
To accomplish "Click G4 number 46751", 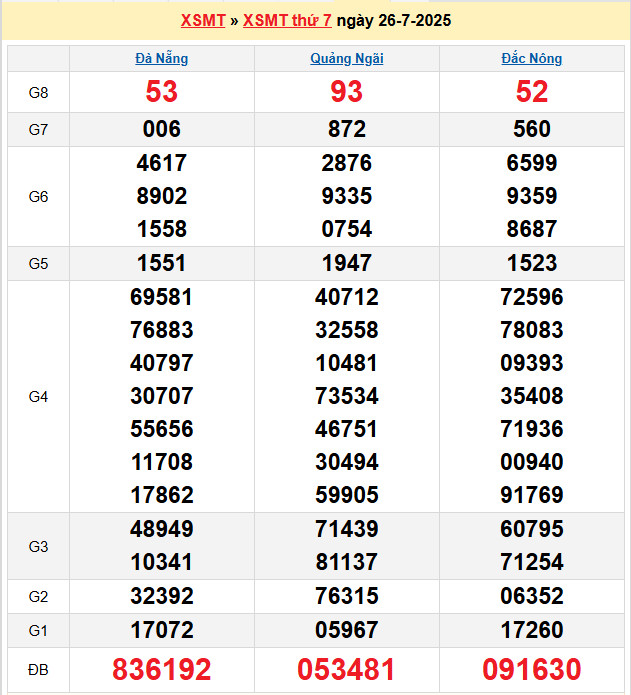I will pyautogui.click(x=347, y=429).
